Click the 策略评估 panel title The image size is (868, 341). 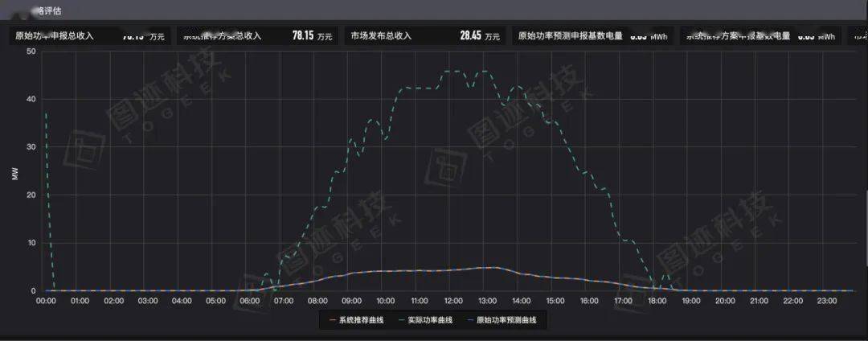tap(50, 11)
